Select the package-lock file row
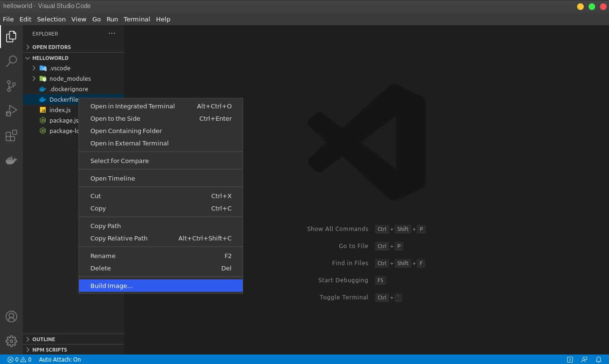Screen dimensions: 609x364 click(x=51, y=131)
